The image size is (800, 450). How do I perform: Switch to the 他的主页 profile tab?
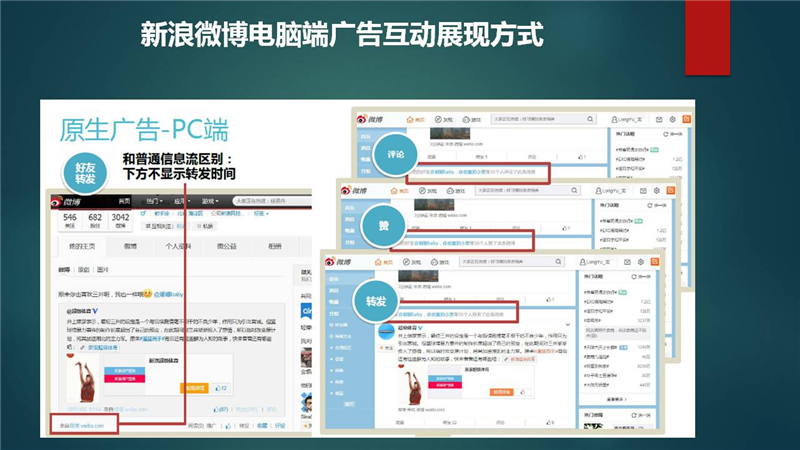[x=82, y=246]
